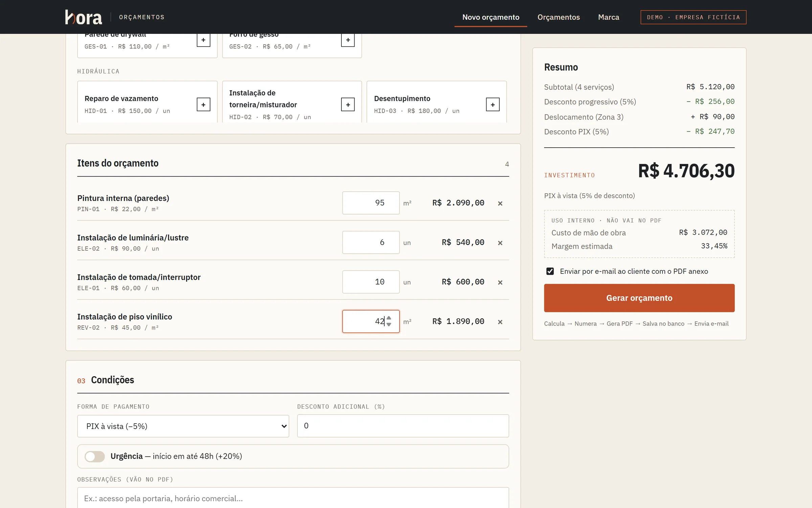Add Instalação de torneira/misturador service

348,105
